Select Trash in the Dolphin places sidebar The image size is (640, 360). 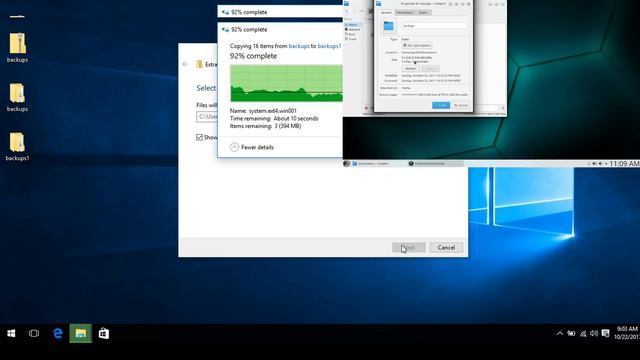point(351,39)
